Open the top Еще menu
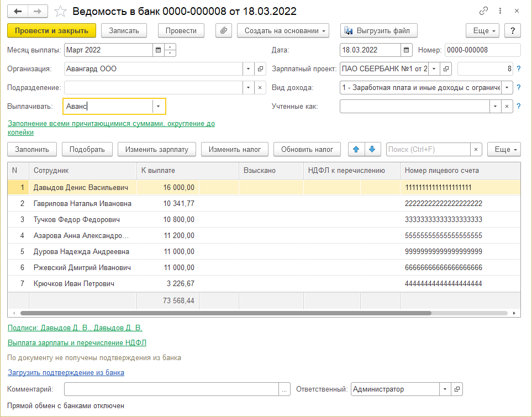The image size is (532, 417). click(482, 30)
